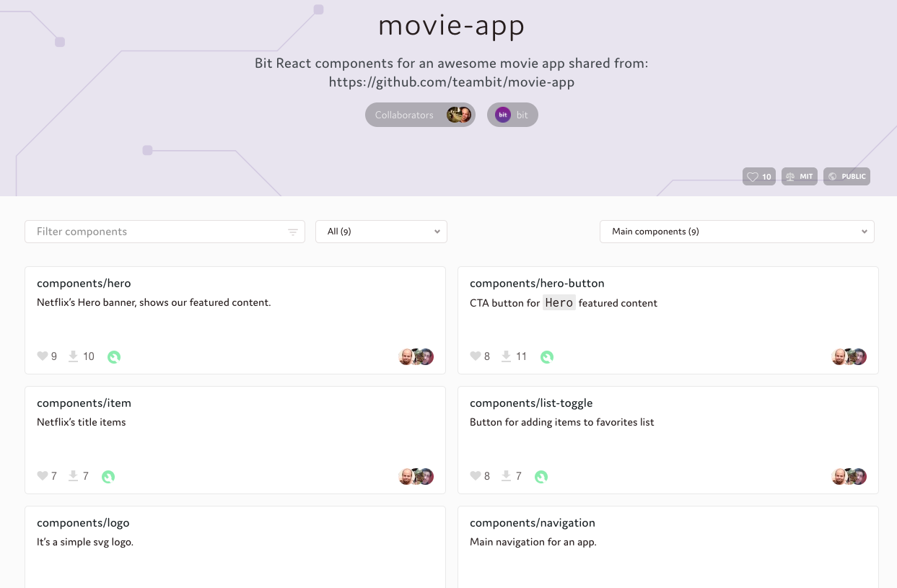
Task: Click the PUBLIC visibility badge
Action: [x=846, y=177]
